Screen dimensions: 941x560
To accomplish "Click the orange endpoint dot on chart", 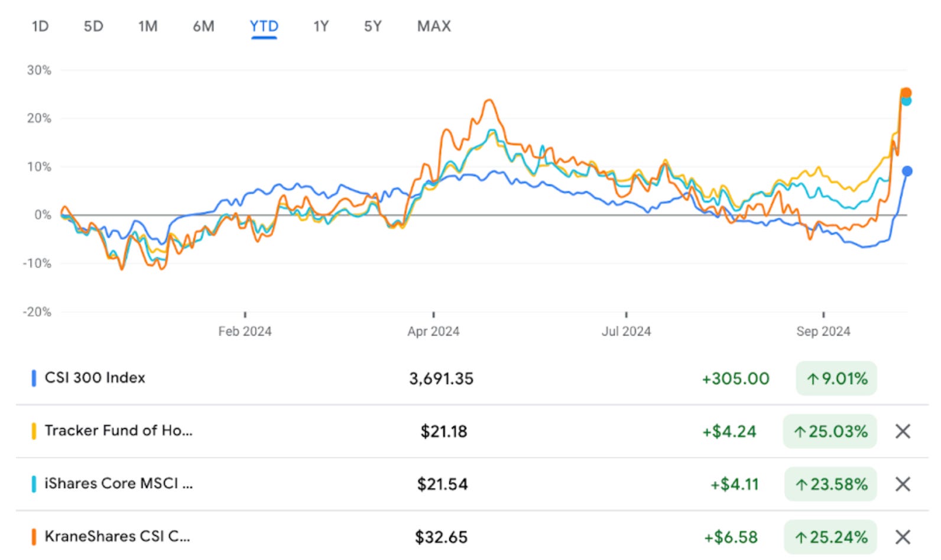I will pyautogui.click(x=906, y=93).
